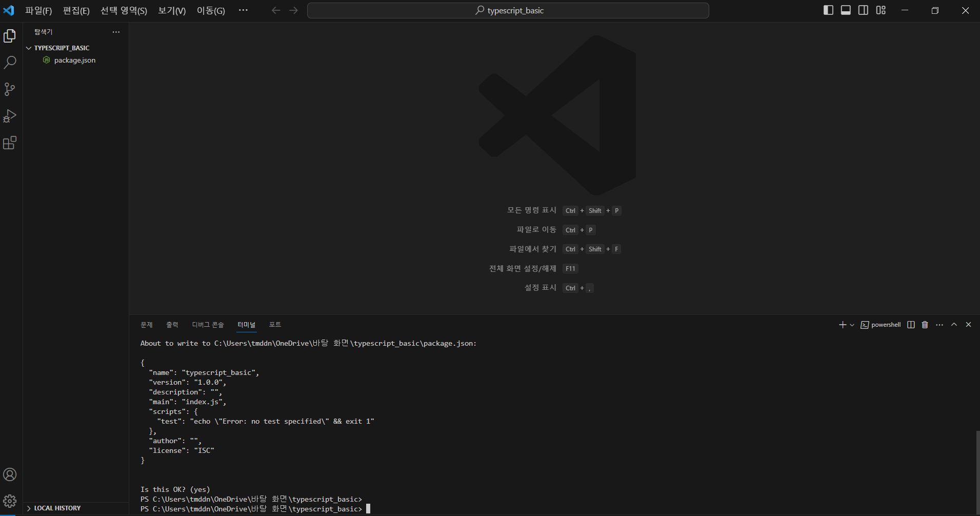Open the hidden menus ellipsis in menu bar

[243, 10]
